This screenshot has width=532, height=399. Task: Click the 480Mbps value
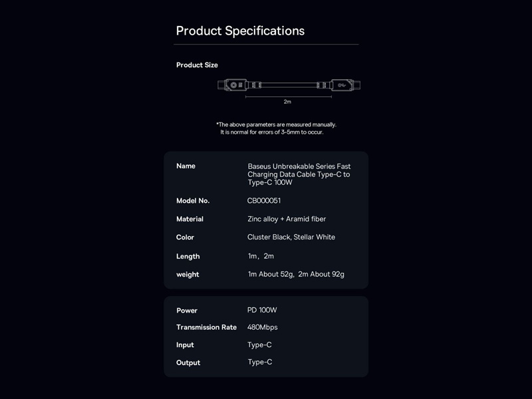click(263, 327)
